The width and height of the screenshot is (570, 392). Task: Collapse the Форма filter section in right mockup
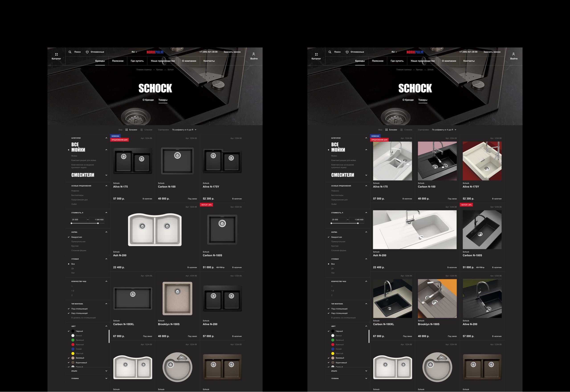point(366,232)
